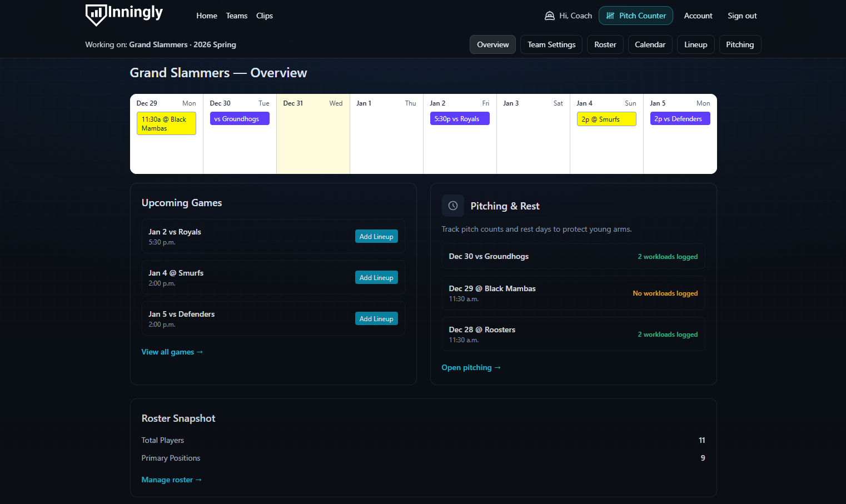Go to the Home navigation item
The image size is (846, 504).
tap(207, 16)
